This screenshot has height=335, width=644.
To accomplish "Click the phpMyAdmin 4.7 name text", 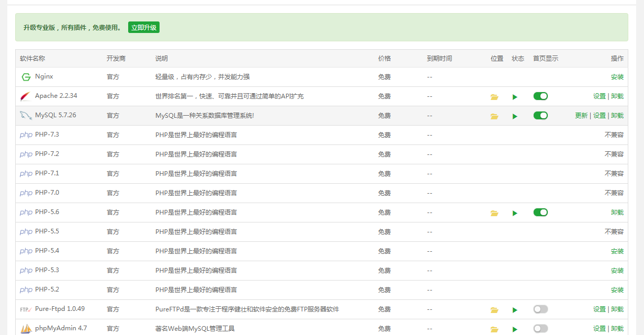I will click(61, 328).
